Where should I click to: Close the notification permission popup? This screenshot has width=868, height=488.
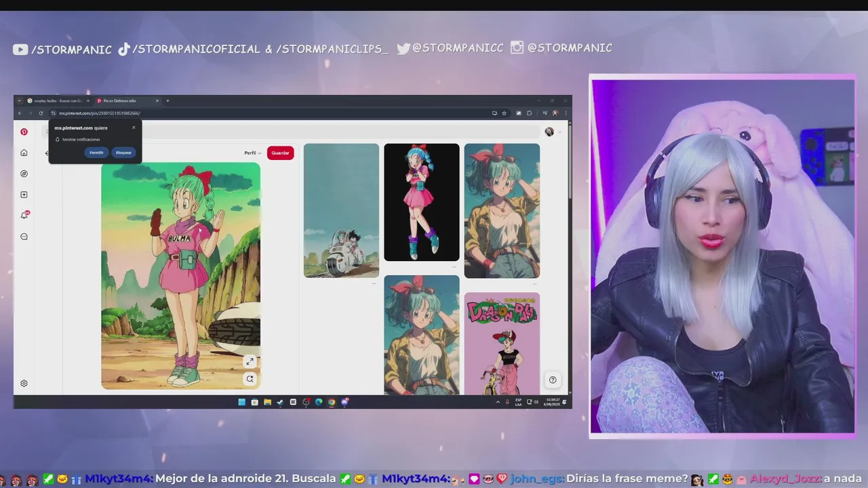click(x=134, y=127)
